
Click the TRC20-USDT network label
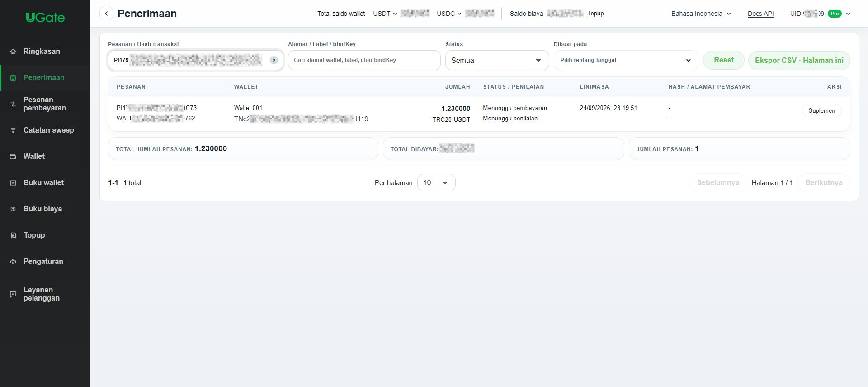[451, 119]
